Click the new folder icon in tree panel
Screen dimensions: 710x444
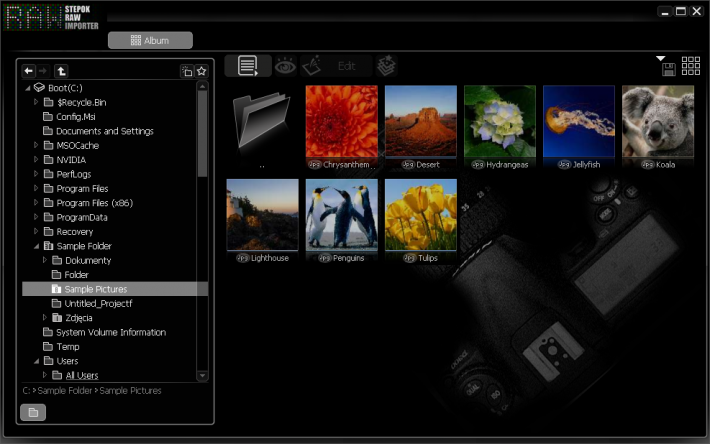click(x=187, y=71)
